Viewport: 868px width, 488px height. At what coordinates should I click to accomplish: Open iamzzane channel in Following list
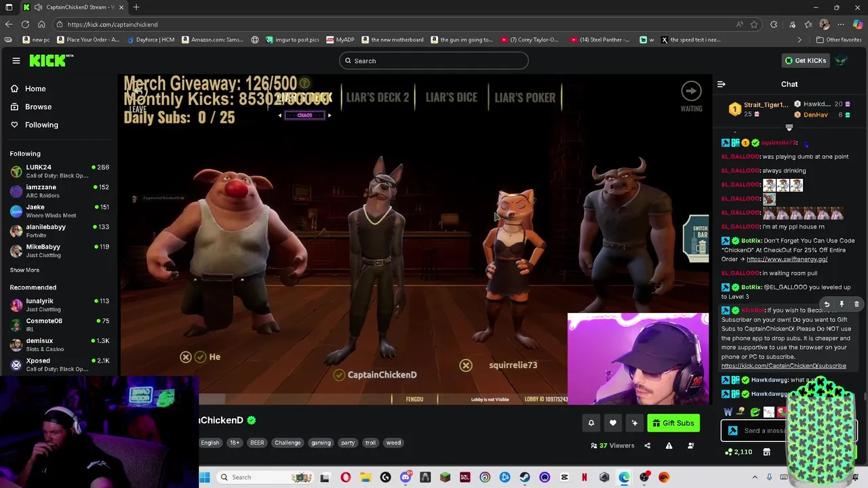59,191
